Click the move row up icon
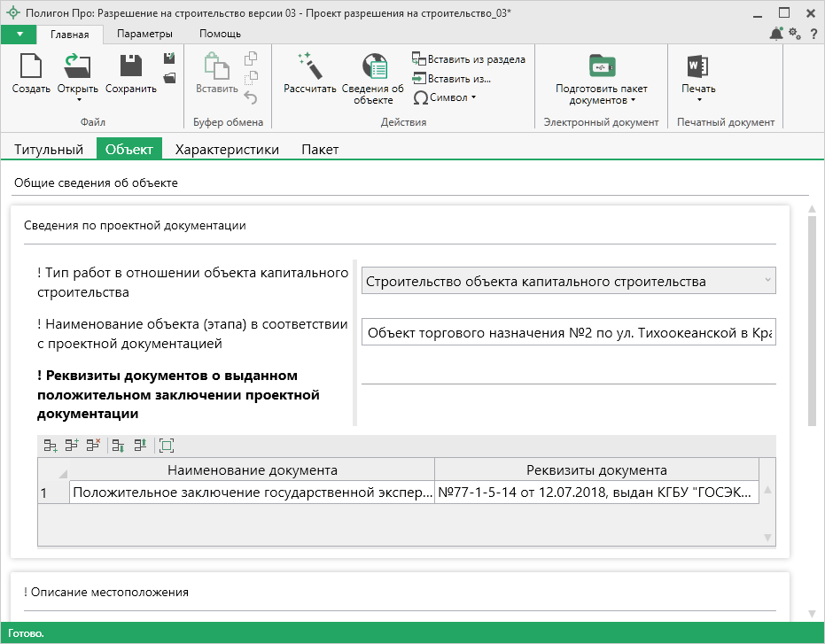The width and height of the screenshot is (825, 644). [x=140, y=446]
